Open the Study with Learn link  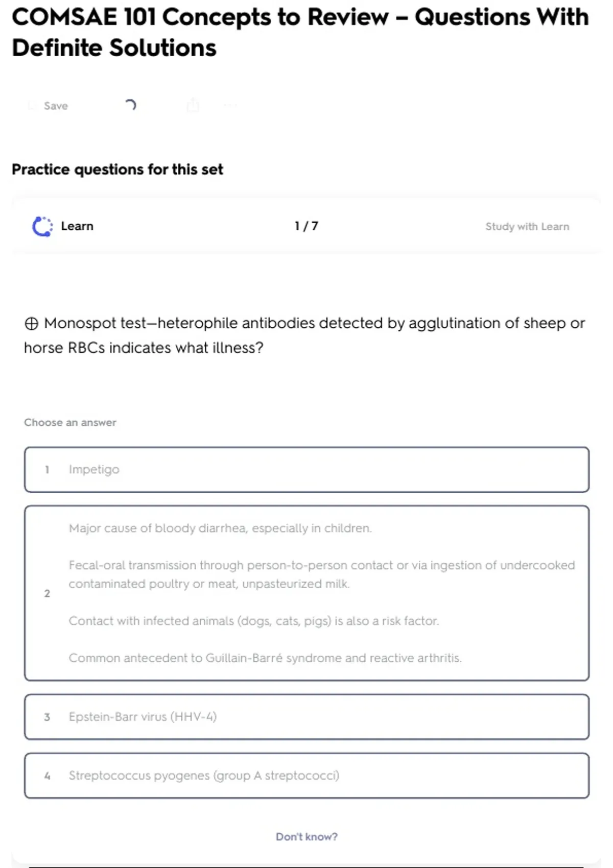pyautogui.click(x=527, y=226)
